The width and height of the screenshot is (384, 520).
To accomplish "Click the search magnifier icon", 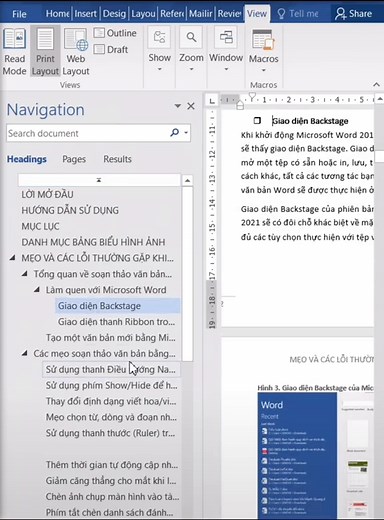I will click(174, 133).
